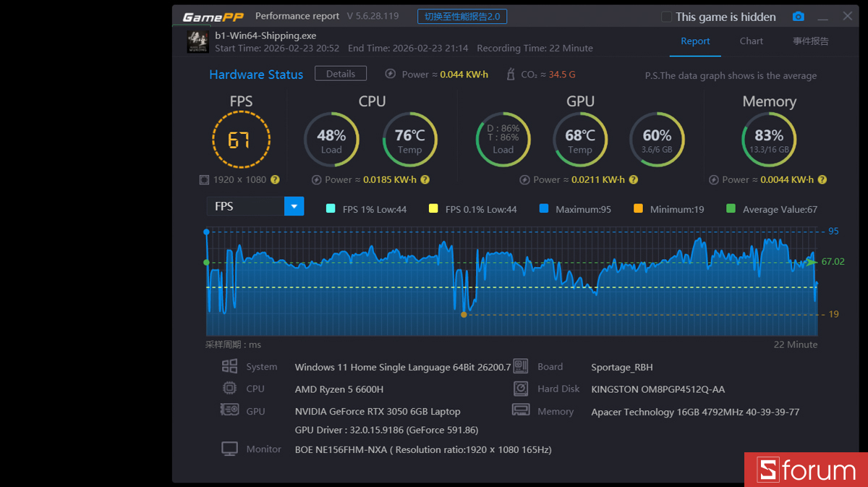This screenshot has width=868, height=487.
Task: Toggle the FPS 0.1% Low legend series
Action: [433, 209]
